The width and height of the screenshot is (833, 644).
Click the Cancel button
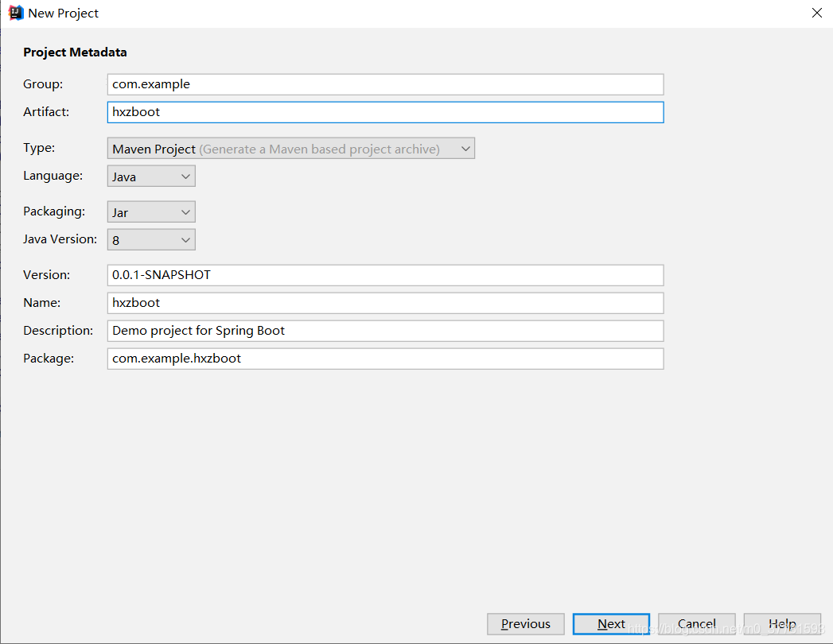tap(696, 624)
